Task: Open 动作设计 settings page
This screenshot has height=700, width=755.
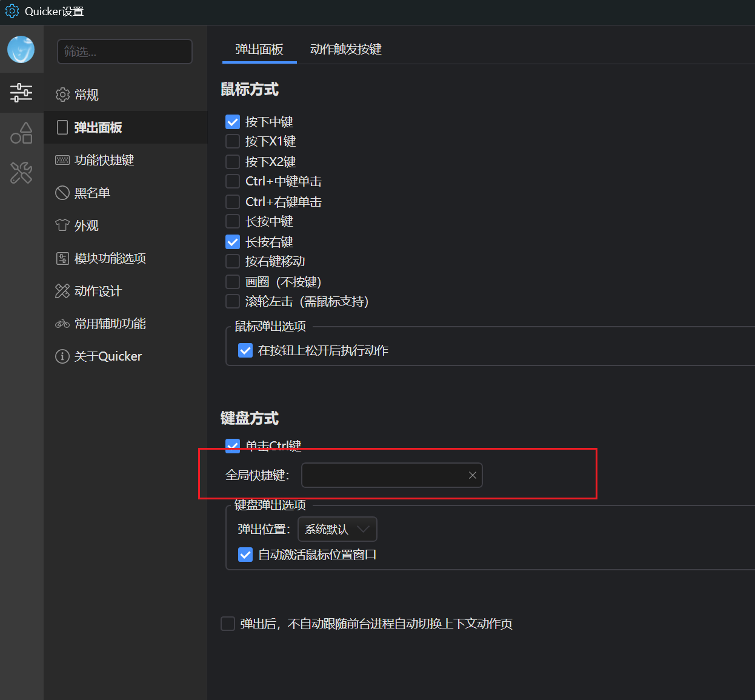Action: click(125, 291)
